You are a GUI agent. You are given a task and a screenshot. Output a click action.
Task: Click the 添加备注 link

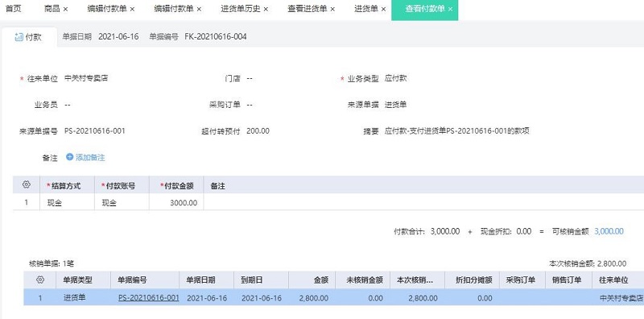[90, 157]
